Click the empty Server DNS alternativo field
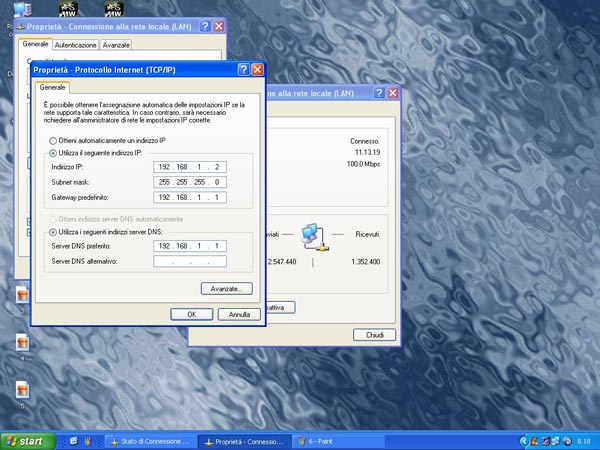 (x=190, y=261)
